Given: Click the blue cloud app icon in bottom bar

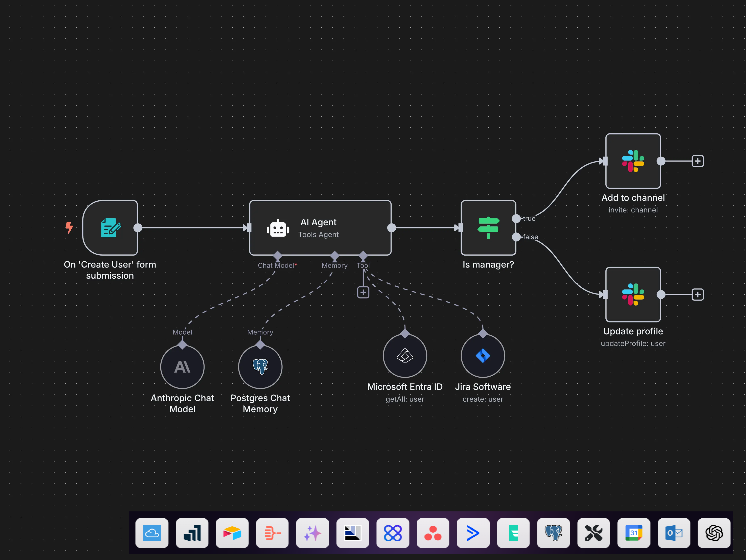Looking at the screenshot, I should coord(152,533).
